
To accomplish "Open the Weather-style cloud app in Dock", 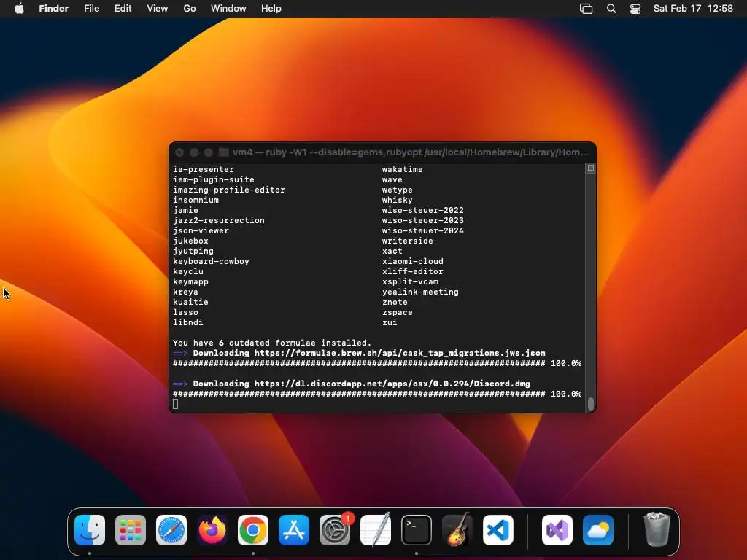I will coord(598,530).
